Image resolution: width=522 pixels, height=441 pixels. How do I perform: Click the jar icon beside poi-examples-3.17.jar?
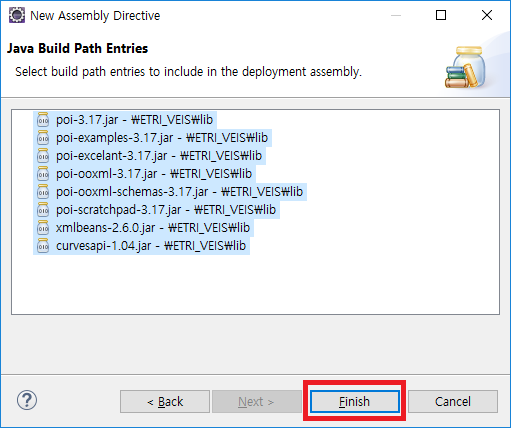43,138
